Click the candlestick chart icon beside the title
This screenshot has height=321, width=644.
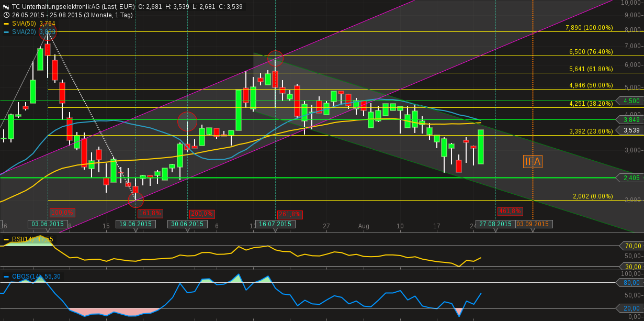click(6, 7)
